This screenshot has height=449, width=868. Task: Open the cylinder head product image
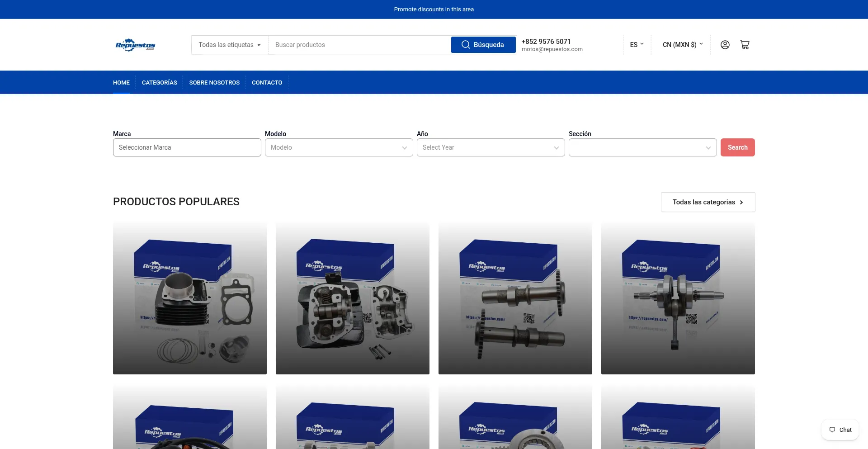[353, 298]
